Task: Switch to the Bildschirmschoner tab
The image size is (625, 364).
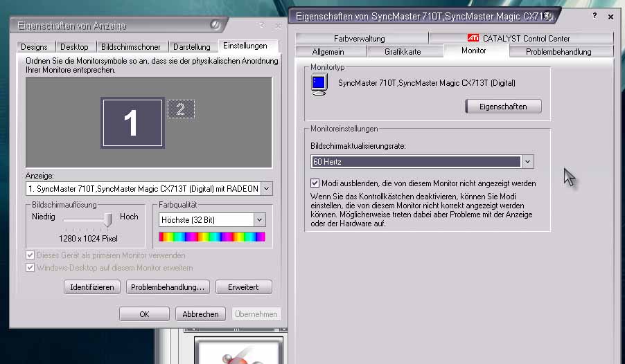Action: click(x=130, y=47)
